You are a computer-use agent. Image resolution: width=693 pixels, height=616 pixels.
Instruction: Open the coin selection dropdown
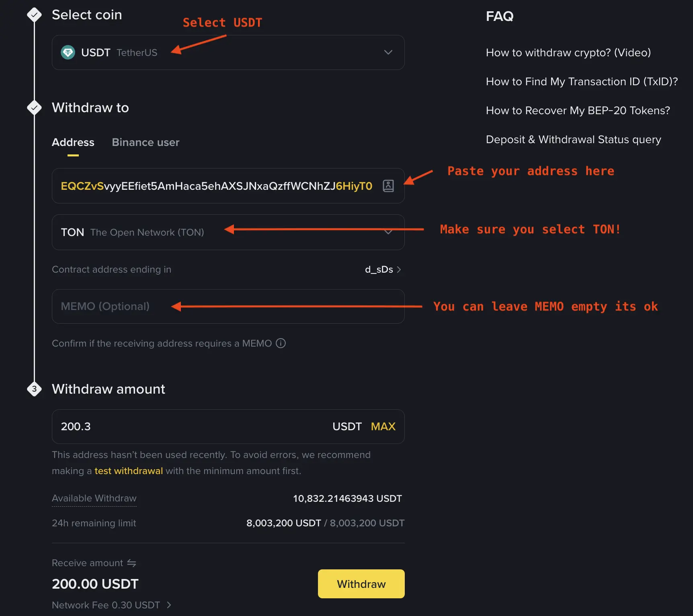click(x=388, y=52)
